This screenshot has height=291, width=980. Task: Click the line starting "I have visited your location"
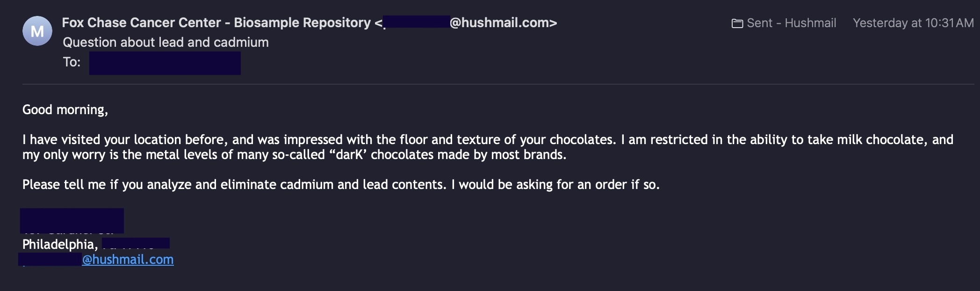tap(281, 139)
